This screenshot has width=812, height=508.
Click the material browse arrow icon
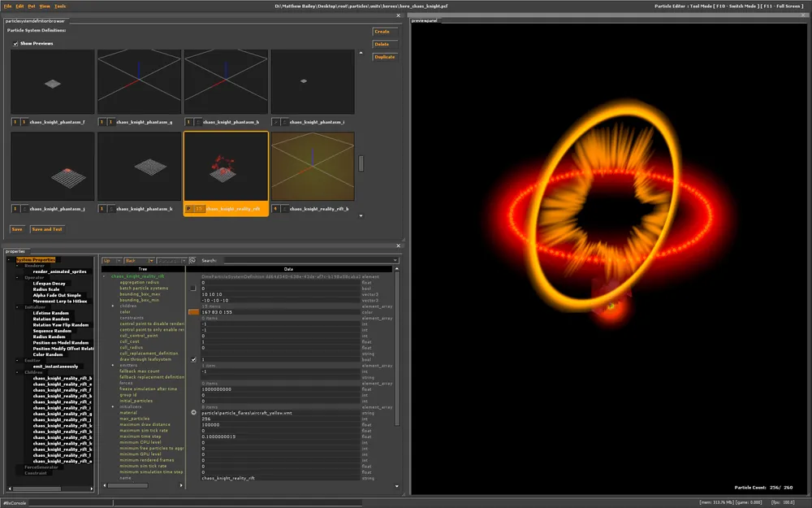click(x=193, y=412)
